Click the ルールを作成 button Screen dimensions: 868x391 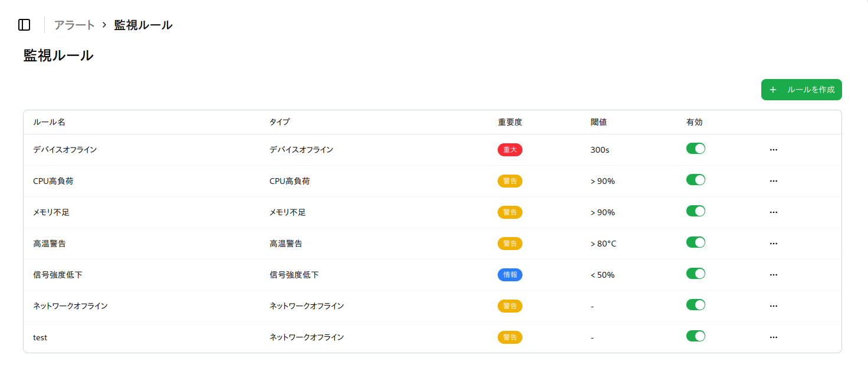click(801, 90)
